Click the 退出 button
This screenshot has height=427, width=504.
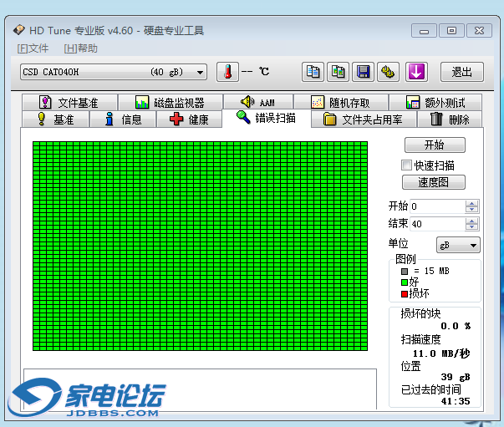point(462,72)
